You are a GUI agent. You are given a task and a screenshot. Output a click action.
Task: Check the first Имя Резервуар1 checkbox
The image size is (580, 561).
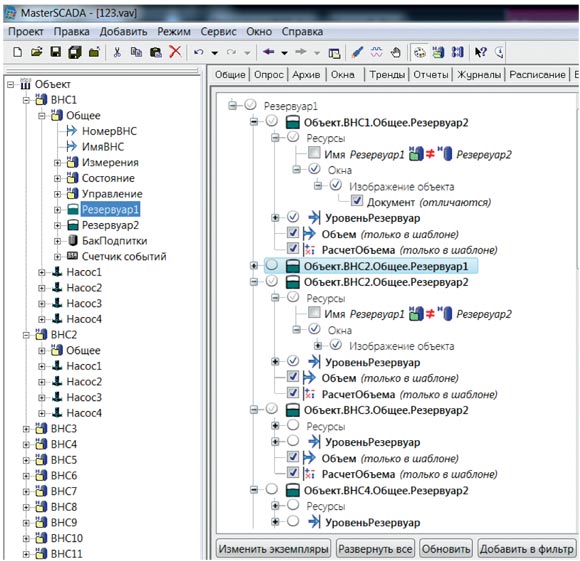click(314, 152)
